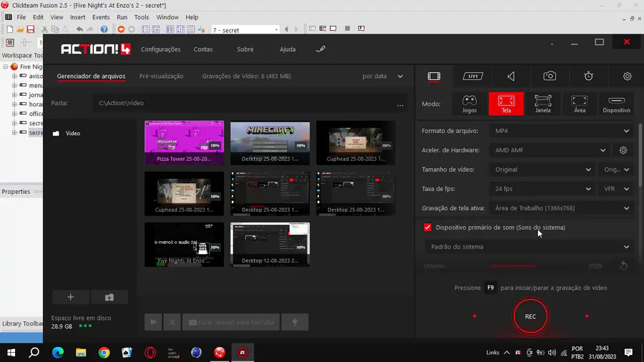Open the benchmark stopwatch tab
The width and height of the screenshot is (644, 362).
[x=589, y=76]
